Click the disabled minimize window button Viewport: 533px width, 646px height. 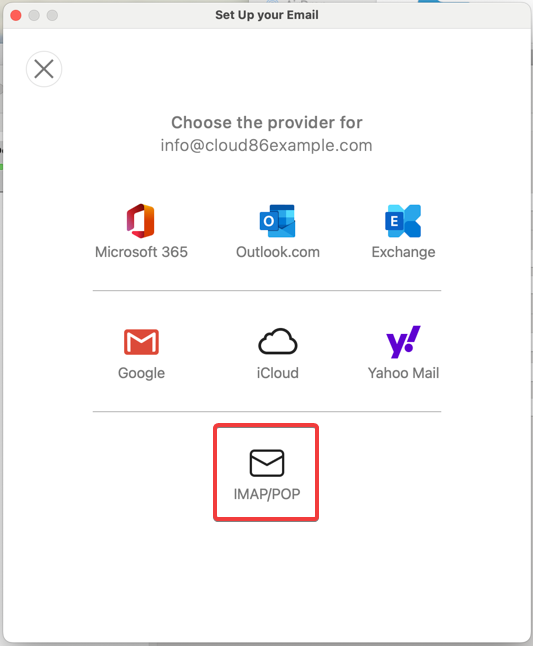coord(34,15)
